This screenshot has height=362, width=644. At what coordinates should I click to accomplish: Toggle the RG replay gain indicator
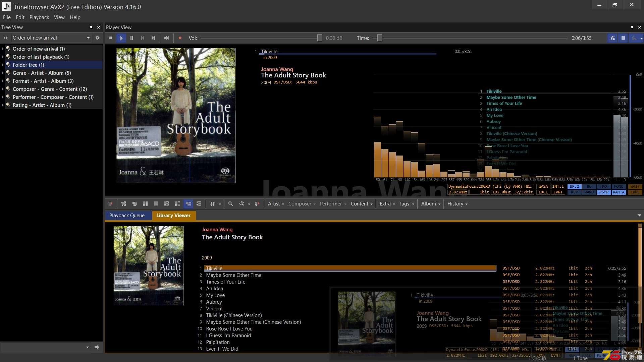[x=589, y=187]
